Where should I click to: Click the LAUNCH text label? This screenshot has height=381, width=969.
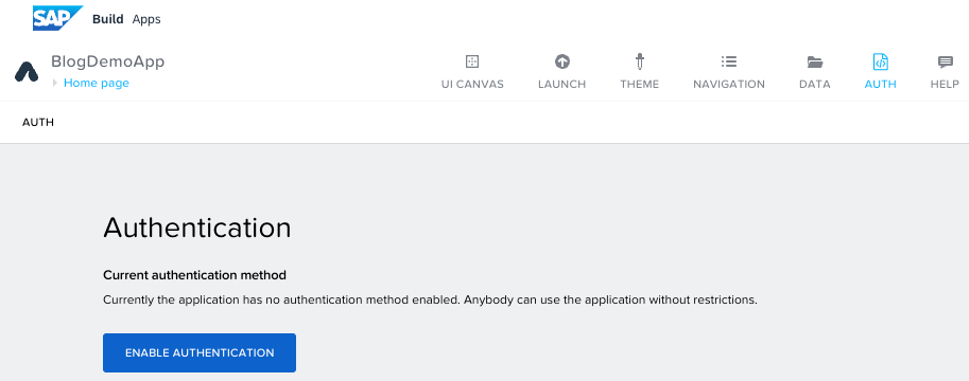coord(562,85)
